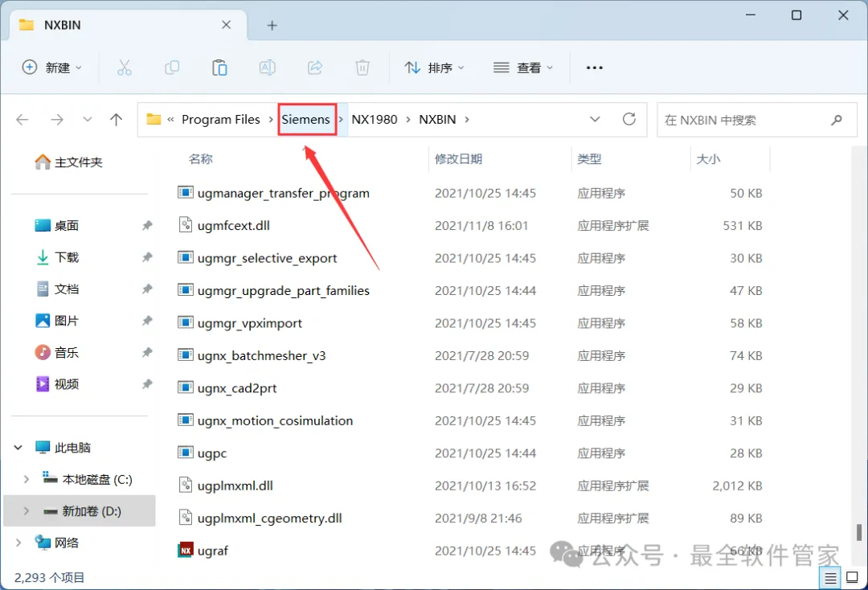
Task: Click the Copy icon in toolbar
Action: [x=172, y=68]
